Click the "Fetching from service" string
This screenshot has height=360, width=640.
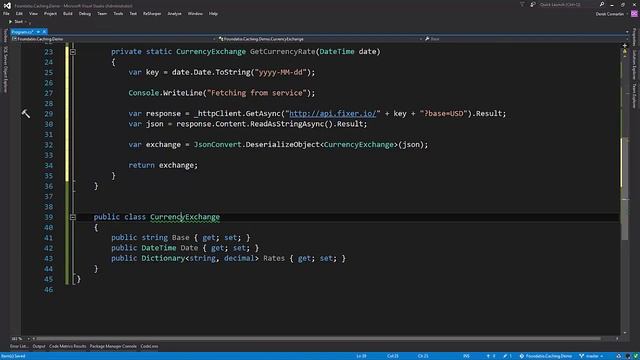257,93
